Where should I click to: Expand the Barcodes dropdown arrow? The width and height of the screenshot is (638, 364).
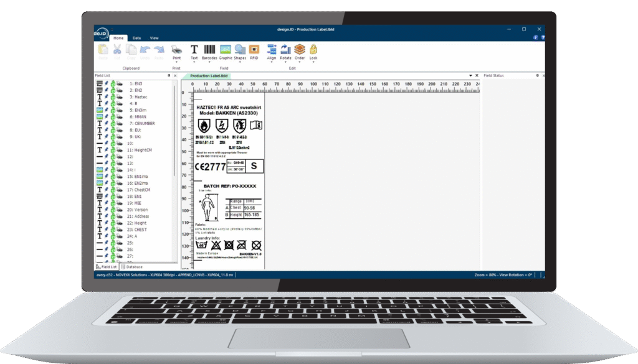tap(209, 62)
